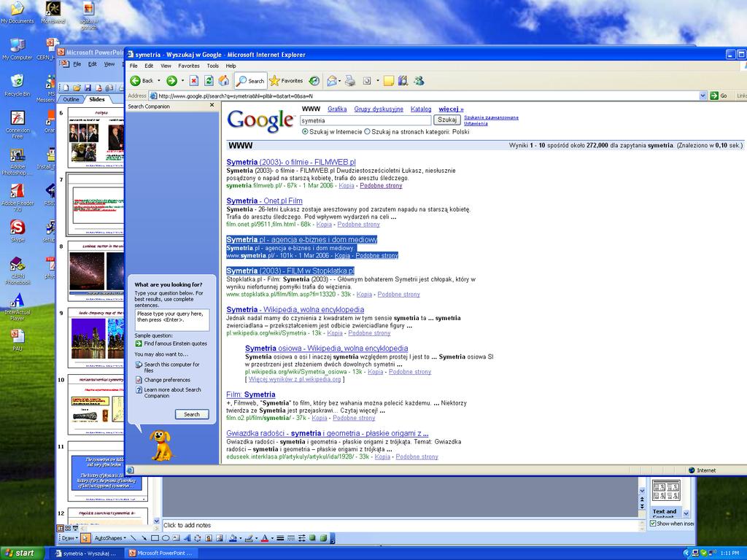Refresh the page in Internet Explorer
The width and height of the screenshot is (747, 560).
click(209, 81)
